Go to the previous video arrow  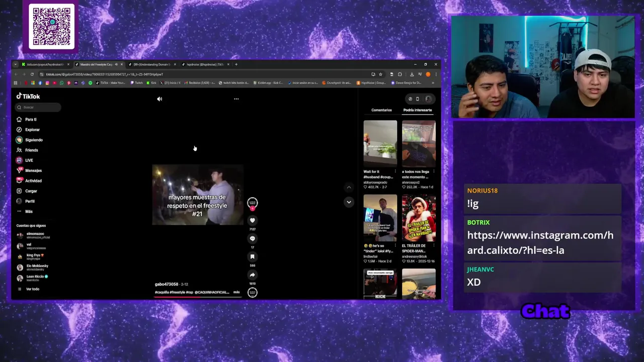[349, 187]
